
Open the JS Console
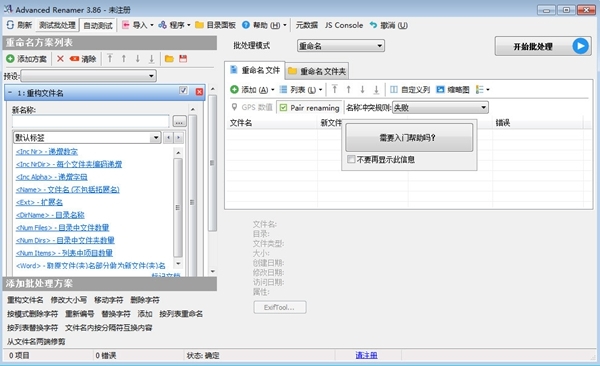(344, 25)
